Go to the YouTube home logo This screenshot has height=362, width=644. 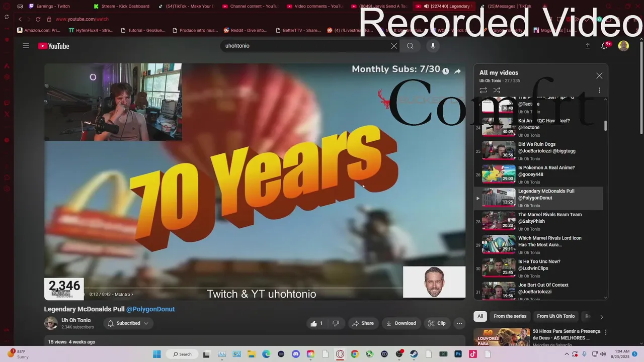pyautogui.click(x=53, y=46)
